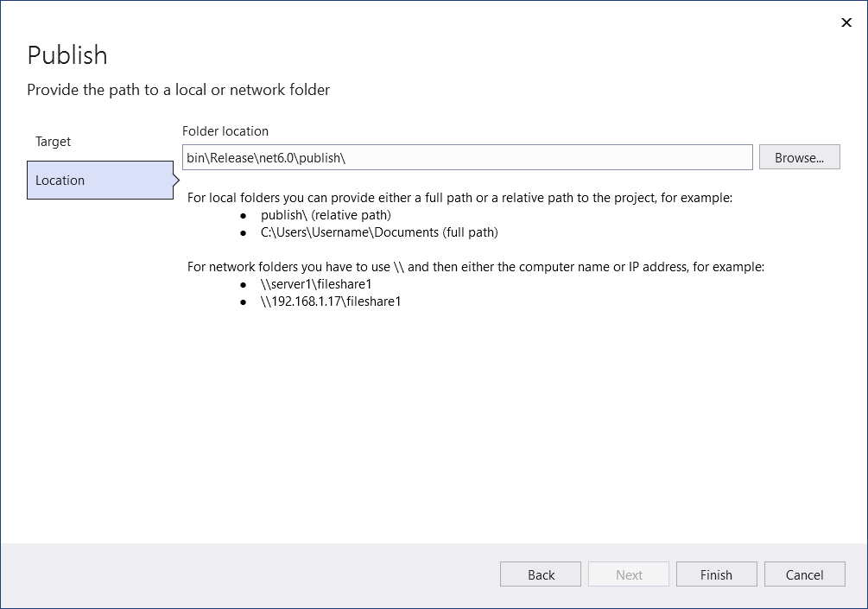The width and height of the screenshot is (868, 609).
Task: Click the subtitle about local or network folder
Action: [178, 89]
